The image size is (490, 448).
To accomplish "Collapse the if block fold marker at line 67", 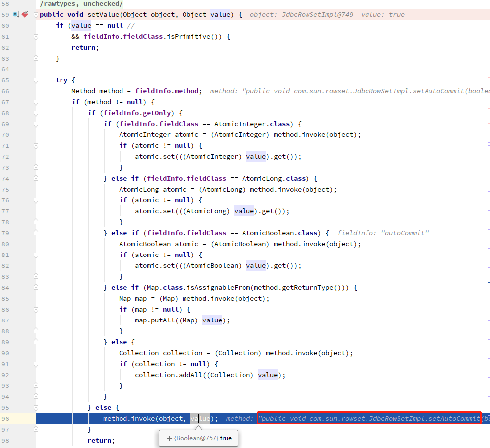I will [x=36, y=102].
